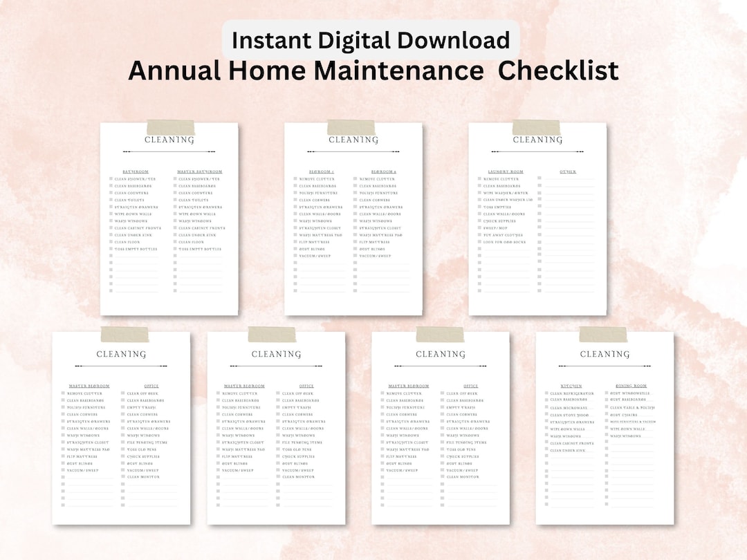Screen dimensions: 747x560
Task: Tick Vacuum/Sweep under Bedroom 2
Action: (x=355, y=256)
